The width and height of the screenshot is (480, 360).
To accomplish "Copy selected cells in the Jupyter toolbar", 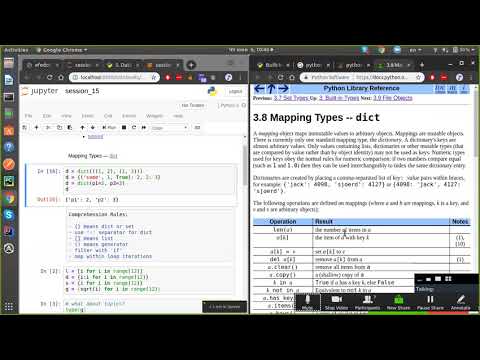I will coord(59,127).
